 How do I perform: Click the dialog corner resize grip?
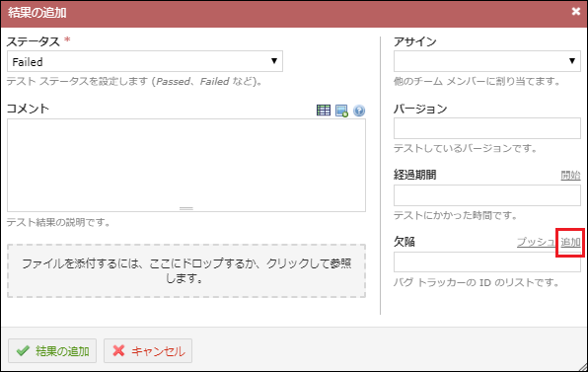[x=583, y=367]
